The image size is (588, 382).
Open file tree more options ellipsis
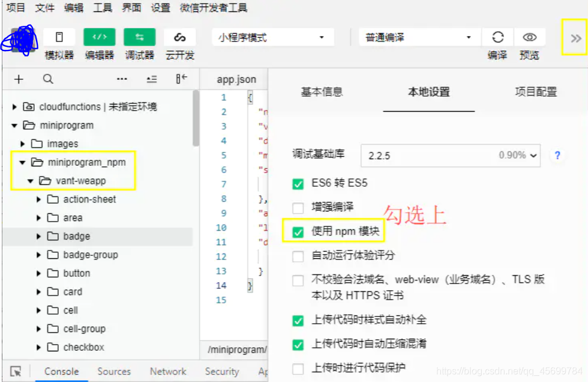click(x=122, y=79)
